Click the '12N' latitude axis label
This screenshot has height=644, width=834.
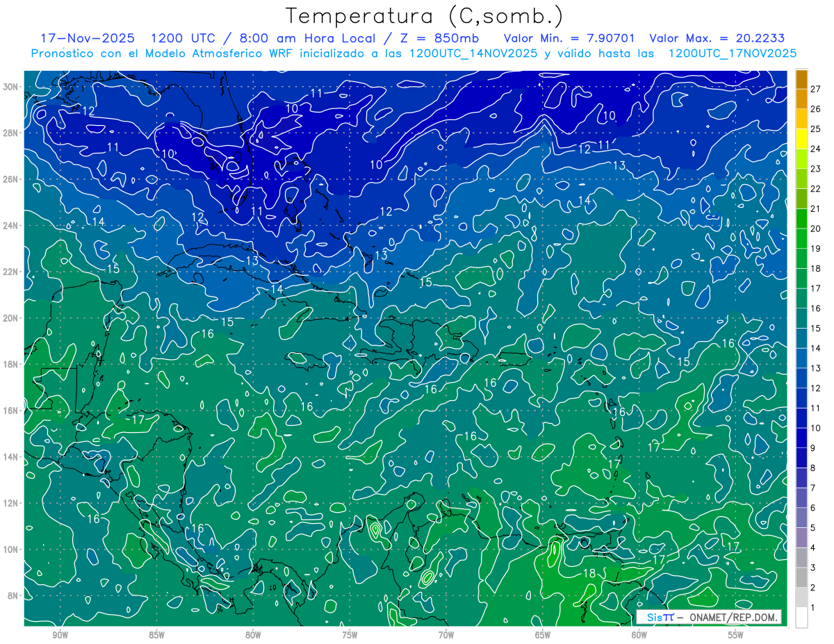(x=11, y=503)
